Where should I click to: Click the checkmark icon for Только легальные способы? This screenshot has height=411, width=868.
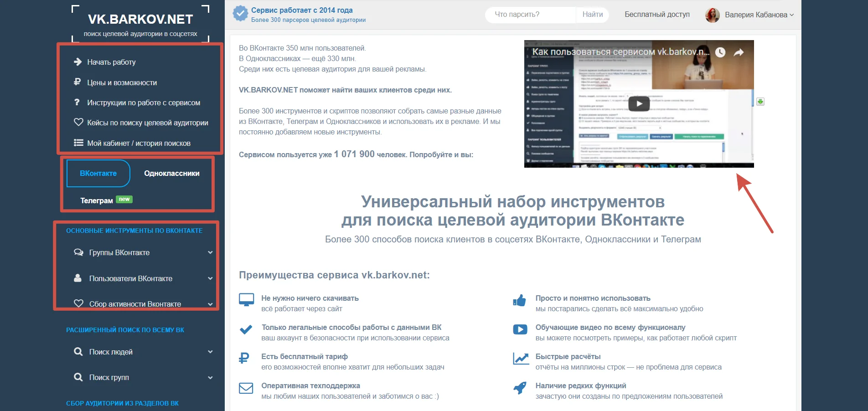pos(246,329)
